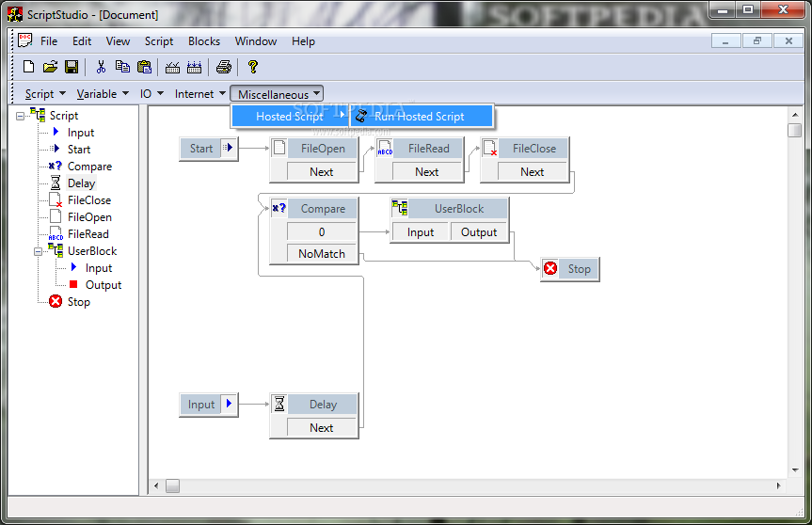
Task: Open the Script menu in menu bar
Action: pos(159,40)
